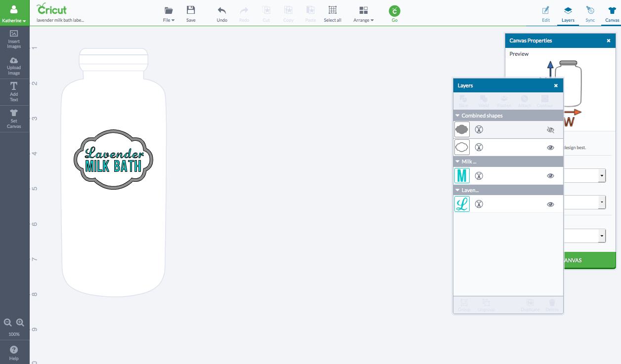621x364 pixels.
Task: Show the hidden gray filled shape layer
Action: tap(550, 130)
